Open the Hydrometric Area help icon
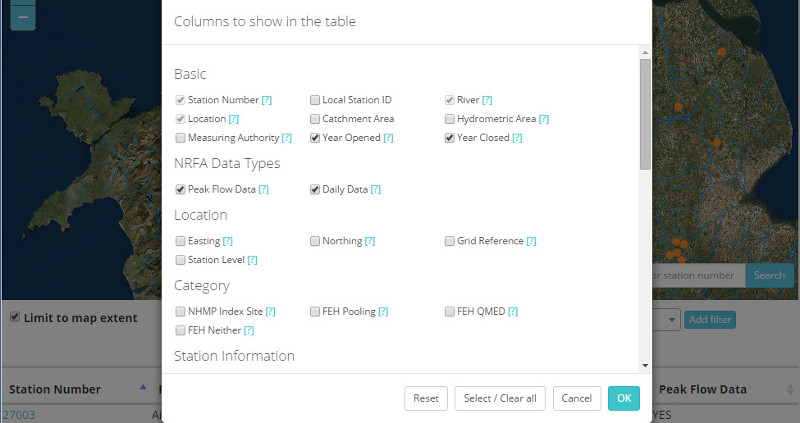Image resolution: width=800 pixels, height=423 pixels. (x=544, y=119)
